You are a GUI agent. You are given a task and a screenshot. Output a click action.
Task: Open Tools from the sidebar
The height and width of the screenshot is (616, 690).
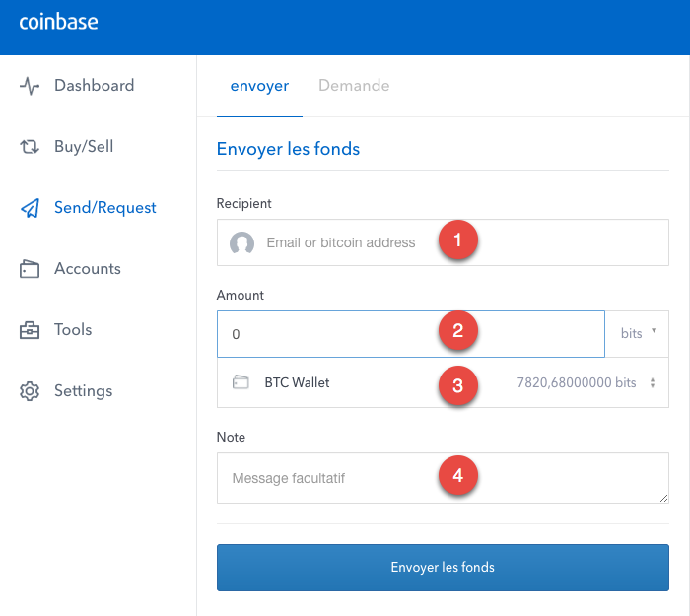click(73, 330)
